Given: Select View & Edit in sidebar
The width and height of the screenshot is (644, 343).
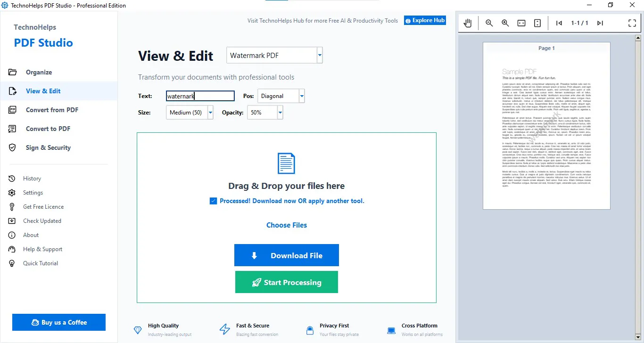Looking at the screenshot, I should pyautogui.click(x=59, y=91).
